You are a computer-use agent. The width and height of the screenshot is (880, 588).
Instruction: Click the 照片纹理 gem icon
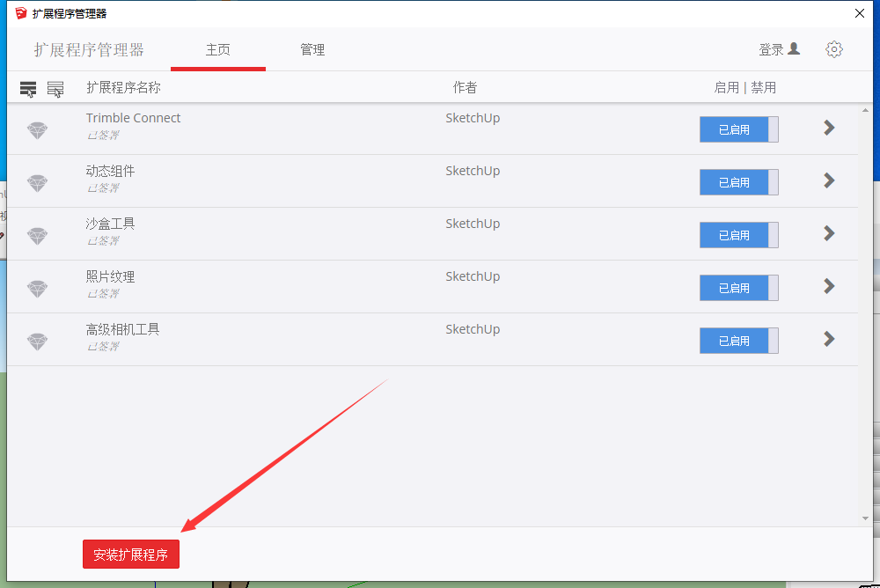coord(37,289)
